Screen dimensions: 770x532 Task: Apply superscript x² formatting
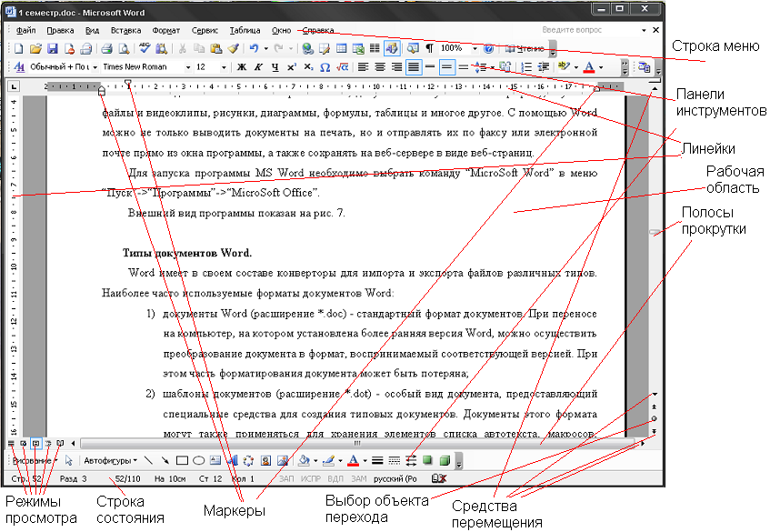(x=292, y=67)
